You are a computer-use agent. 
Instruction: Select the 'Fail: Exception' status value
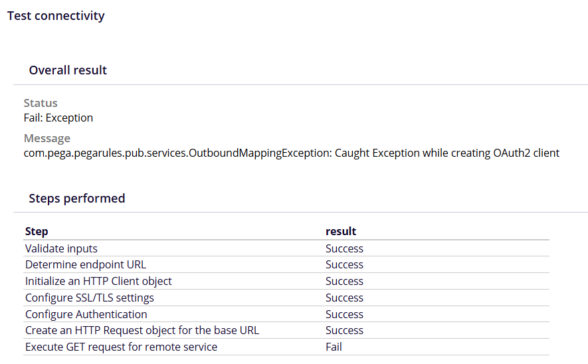58,118
